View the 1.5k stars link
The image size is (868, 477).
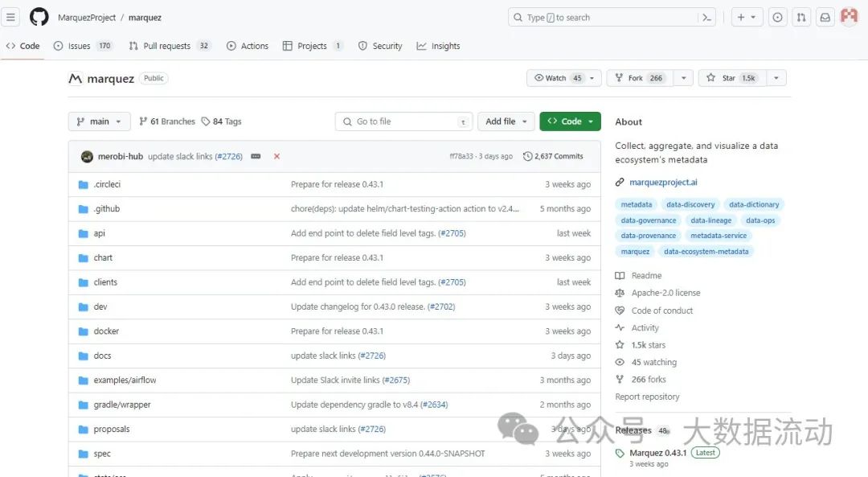coord(649,344)
